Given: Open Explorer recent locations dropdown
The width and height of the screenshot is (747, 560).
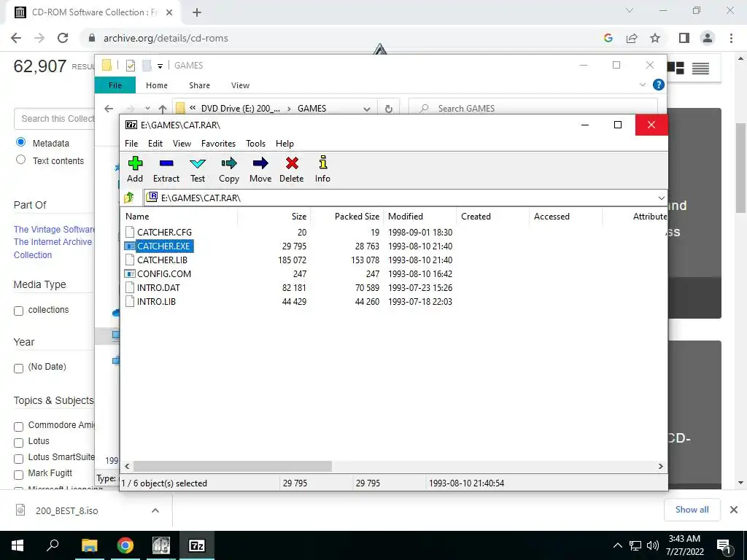Looking at the screenshot, I should tap(147, 109).
